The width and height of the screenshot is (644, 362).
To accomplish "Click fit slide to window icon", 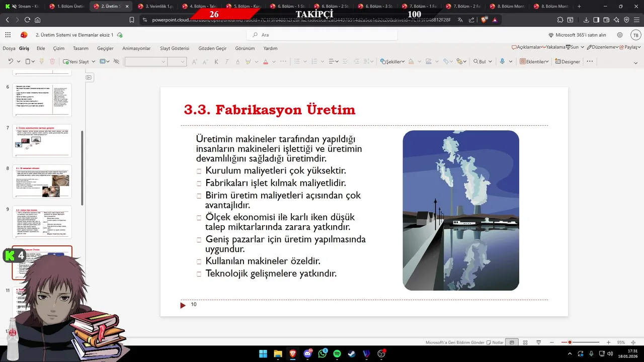I will pos(634,342).
